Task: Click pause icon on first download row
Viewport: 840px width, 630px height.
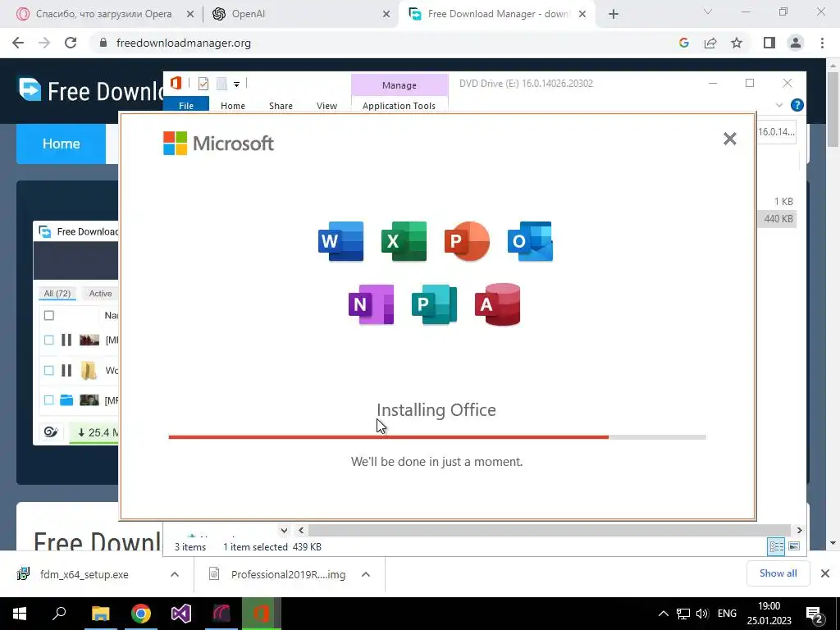Action: click(x=66, y=340)
